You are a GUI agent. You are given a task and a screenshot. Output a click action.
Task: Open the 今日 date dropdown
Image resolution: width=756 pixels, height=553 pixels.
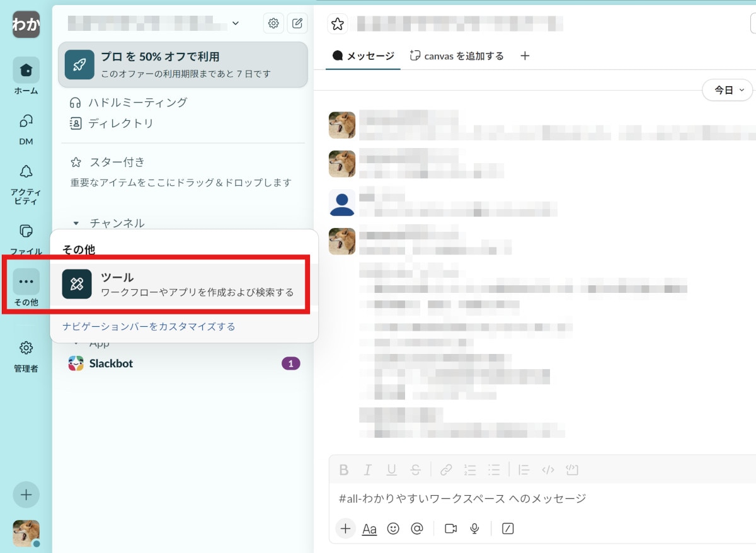pyautogui.click(x=728, y=90)
